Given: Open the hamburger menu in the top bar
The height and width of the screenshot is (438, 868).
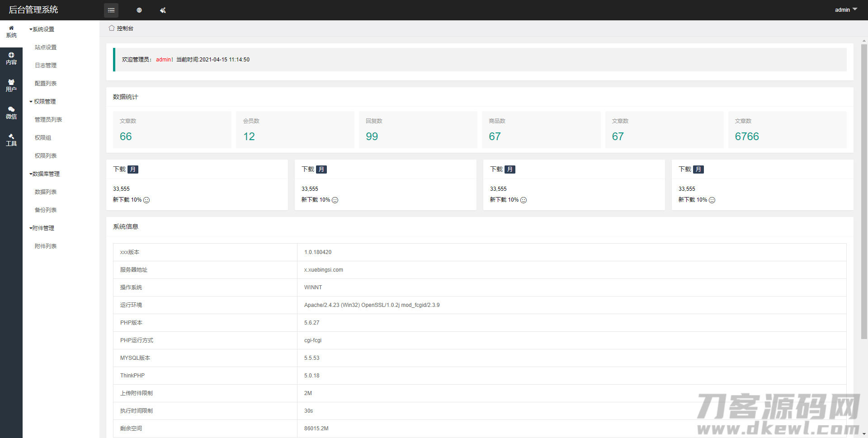Looking at the screenshot, I should click(111, 10).
